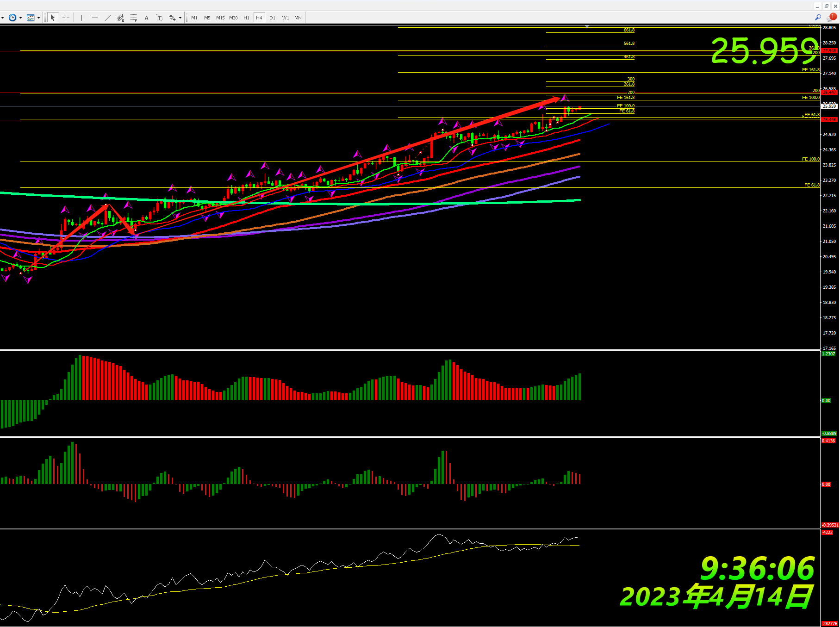Switch to the M15 timeframe
The height and width of the screenshot is (627, 840).
tap(220, 18)
